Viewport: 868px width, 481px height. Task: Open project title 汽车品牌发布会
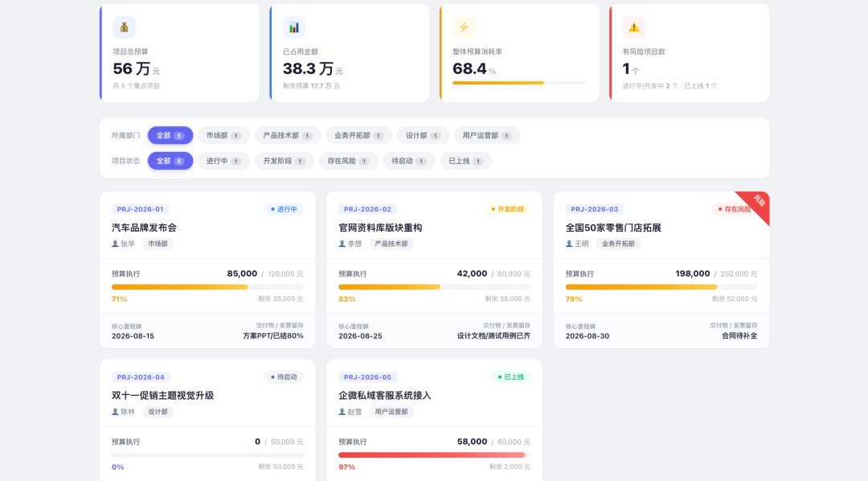[x=144, y=228]
